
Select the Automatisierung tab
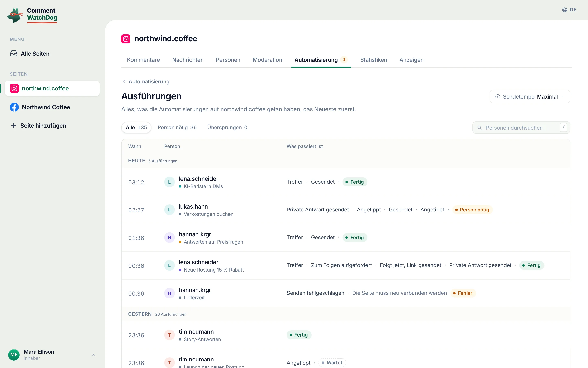321,60
